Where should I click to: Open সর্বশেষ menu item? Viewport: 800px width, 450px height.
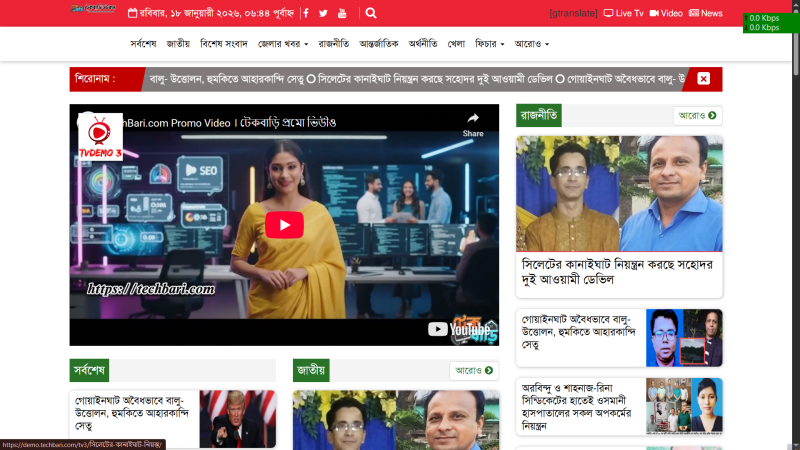coord(143,44)
